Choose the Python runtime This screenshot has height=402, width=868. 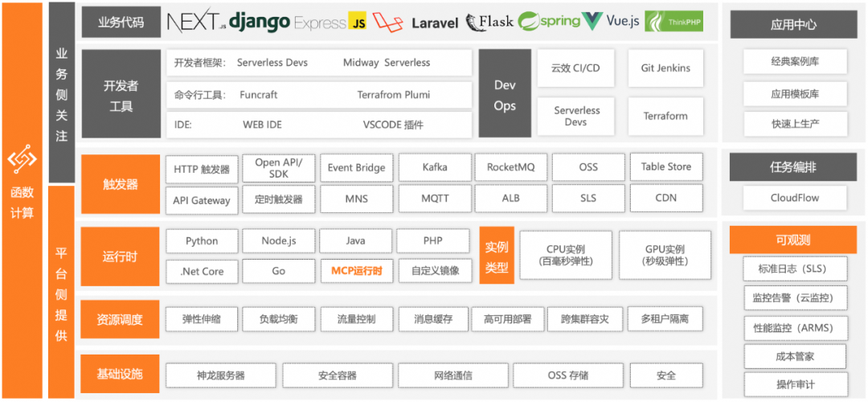(x=202, y=242)
